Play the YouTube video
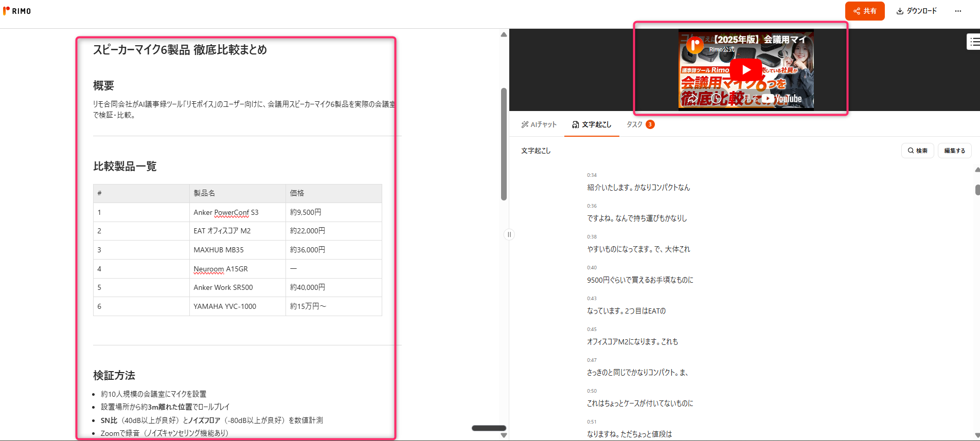The width and height of the screenshot is (980, 441). point(746,70)
